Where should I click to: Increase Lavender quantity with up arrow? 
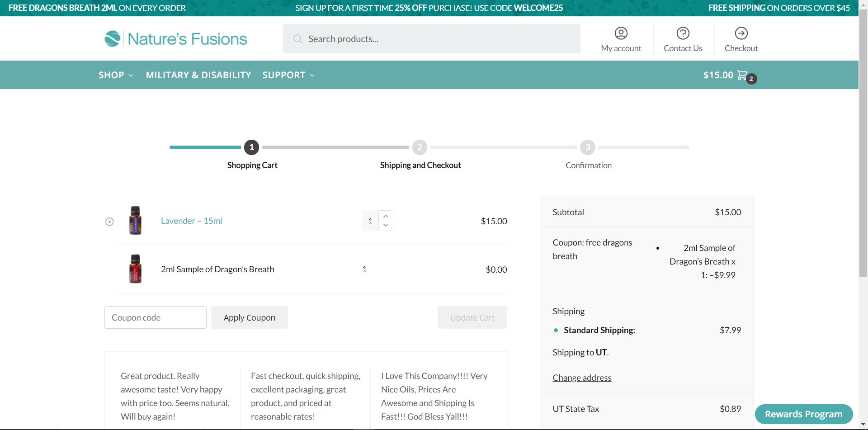pos(386,216)
